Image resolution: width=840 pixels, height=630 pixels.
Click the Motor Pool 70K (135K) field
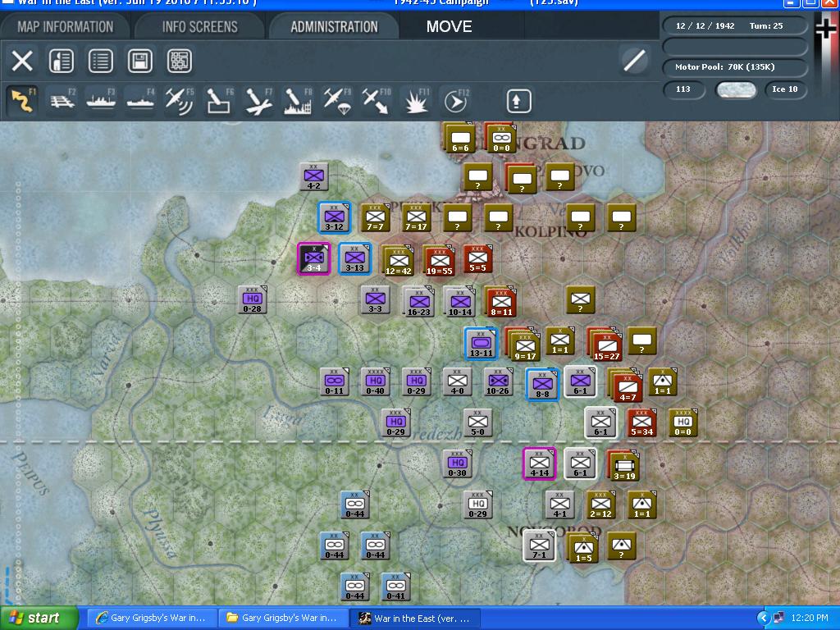(x=734, y=67)
